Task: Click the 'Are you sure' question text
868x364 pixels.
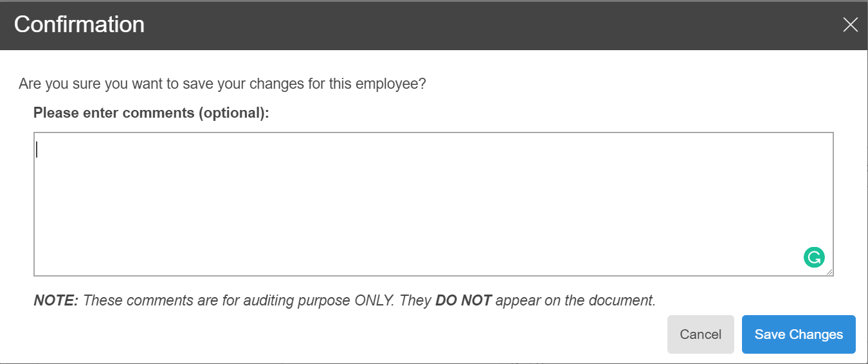Action: 222,84
